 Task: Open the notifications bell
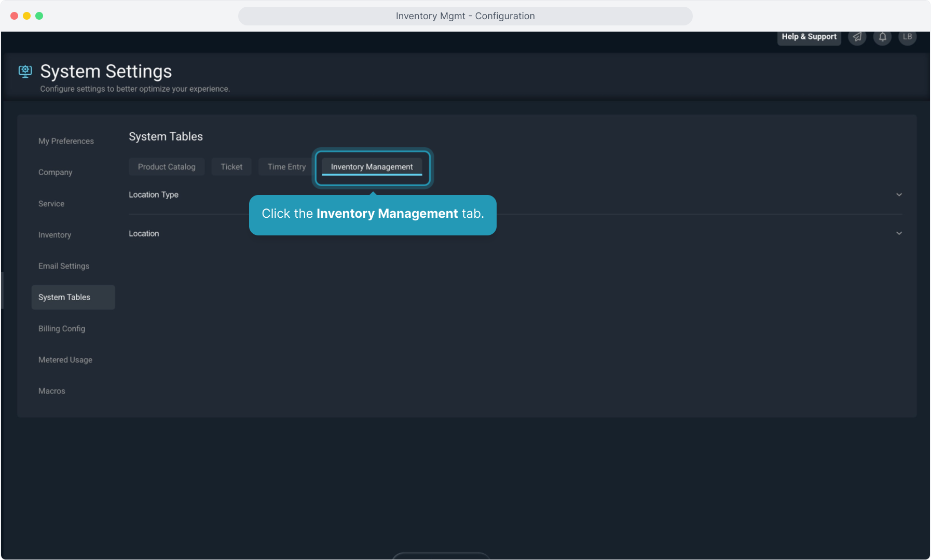(x=882, y=37)
